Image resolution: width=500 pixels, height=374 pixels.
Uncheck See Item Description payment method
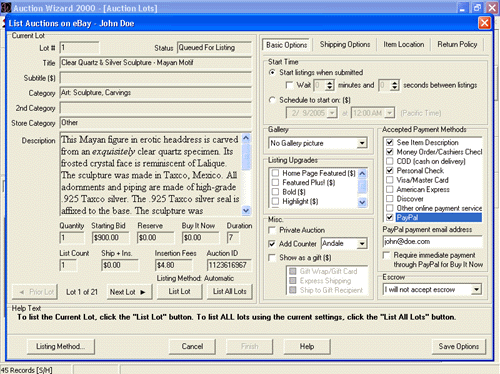click(389, 142)
